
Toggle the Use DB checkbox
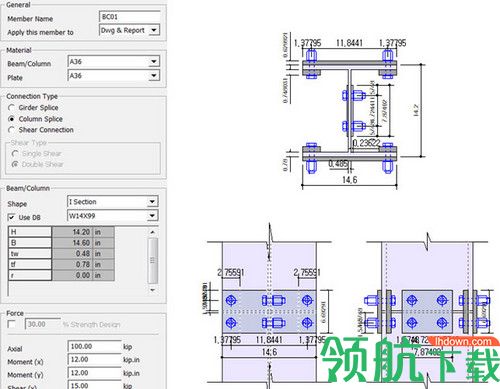[12, 217]
